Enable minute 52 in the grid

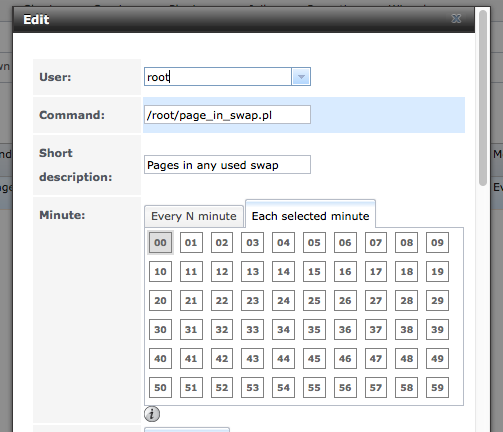tap(222, 388)
